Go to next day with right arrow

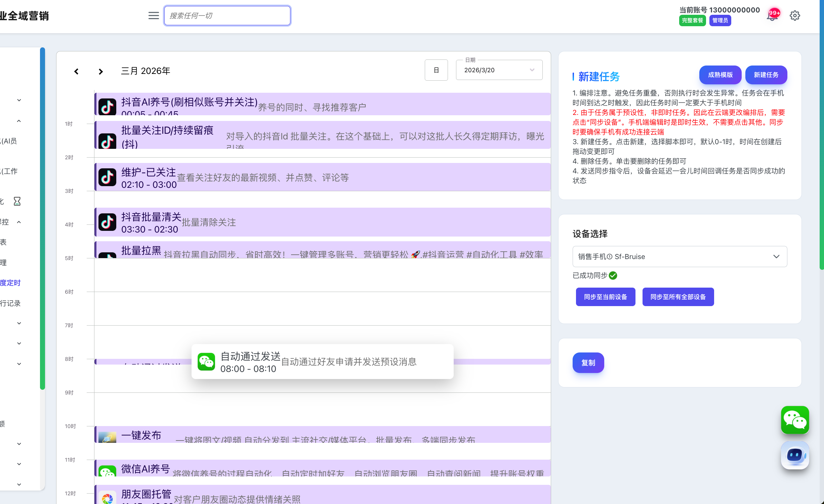coord(100,71)
